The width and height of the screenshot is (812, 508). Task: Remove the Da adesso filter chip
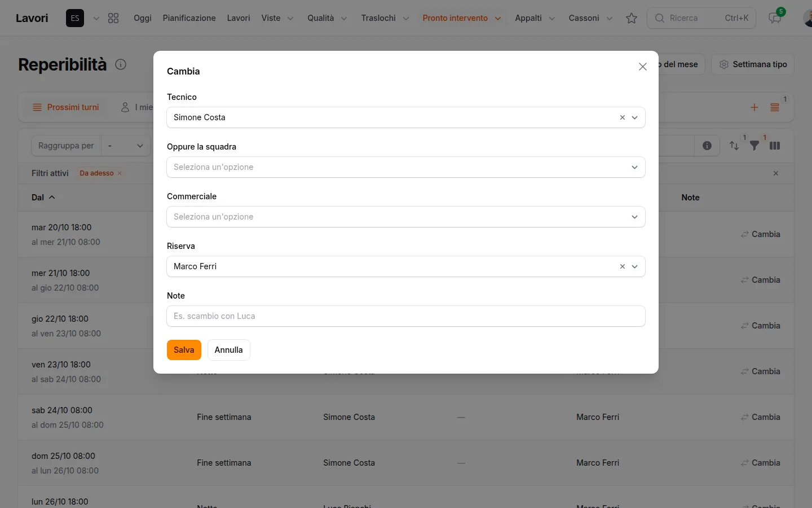pos(120,173)
